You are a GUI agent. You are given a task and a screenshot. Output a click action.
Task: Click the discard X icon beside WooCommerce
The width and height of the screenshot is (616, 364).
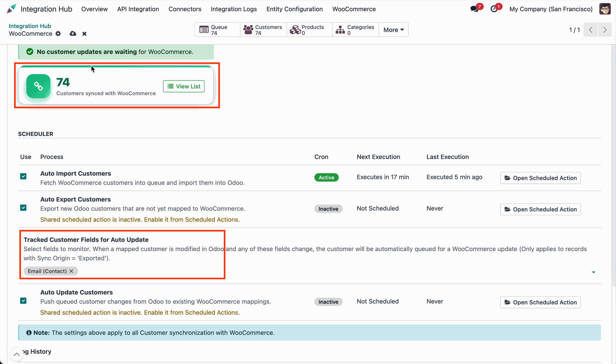tap(84, 34)
